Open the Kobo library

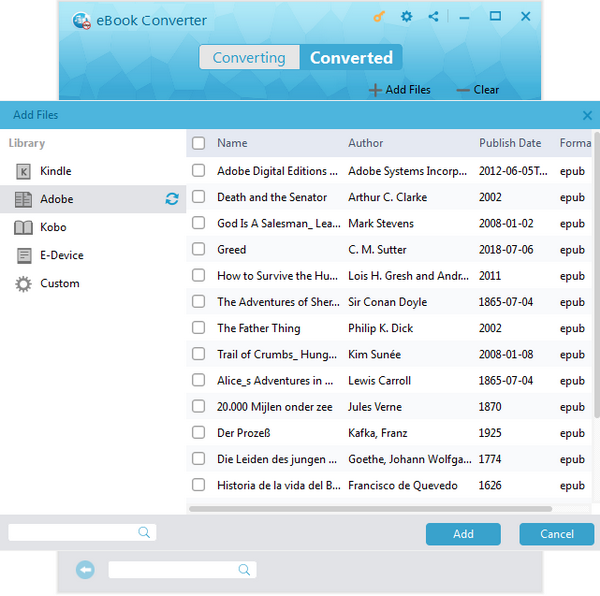tap(53, 227)
